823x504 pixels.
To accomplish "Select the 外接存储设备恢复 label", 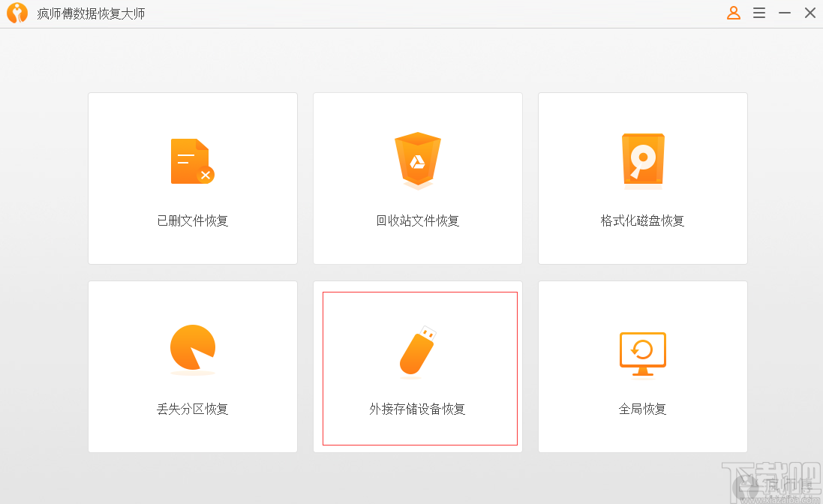I will coord(417,409).
